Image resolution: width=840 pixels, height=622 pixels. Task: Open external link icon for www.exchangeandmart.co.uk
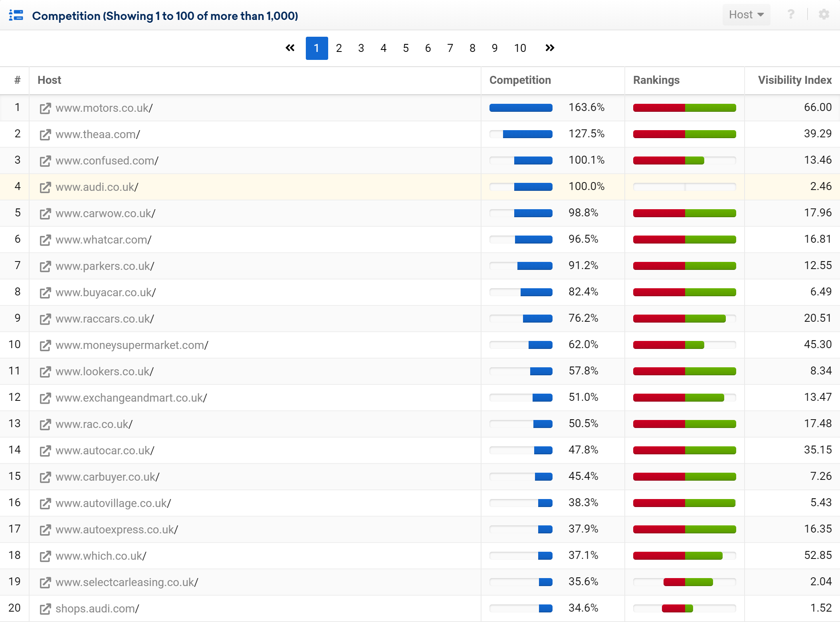(46, 398)
